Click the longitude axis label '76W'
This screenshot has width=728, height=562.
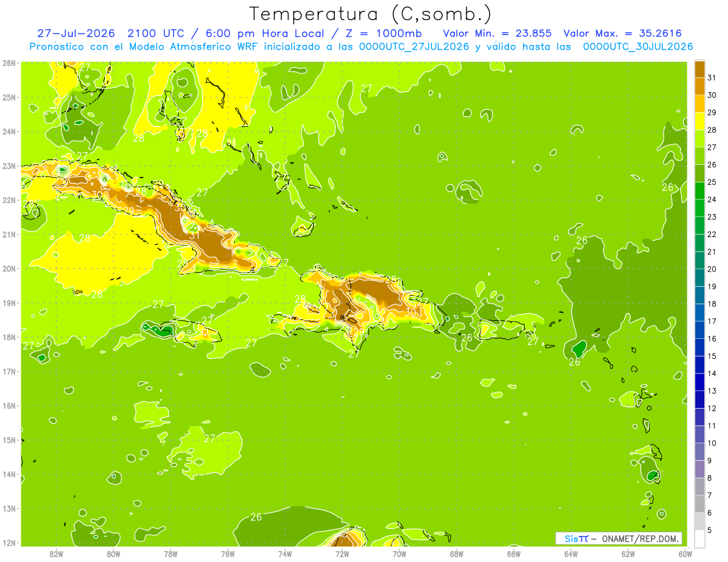point(228,553)
